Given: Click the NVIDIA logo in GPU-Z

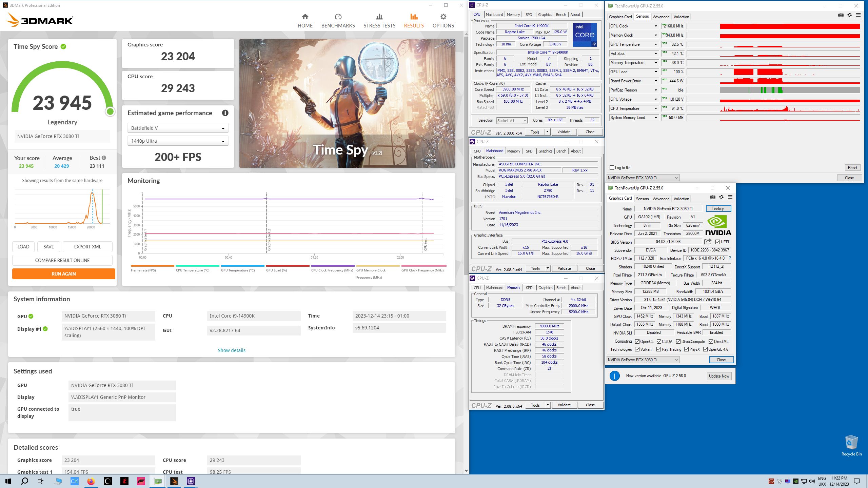Looking at the screenshot, I should point(718,226).
